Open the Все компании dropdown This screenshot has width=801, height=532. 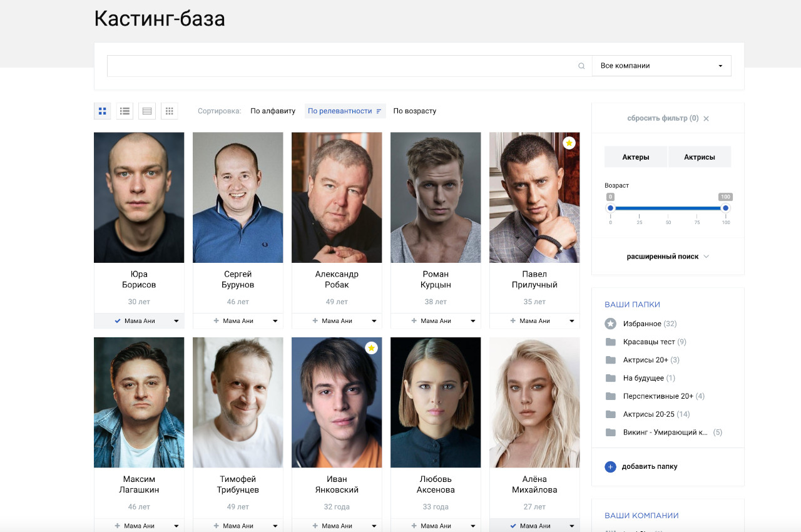point(661,66)
